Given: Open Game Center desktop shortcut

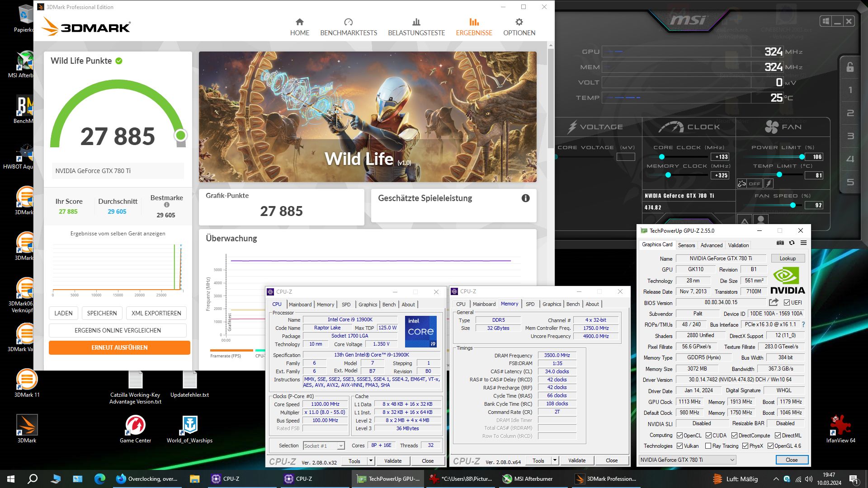Looking at the screenshot, I should point(135,429).
